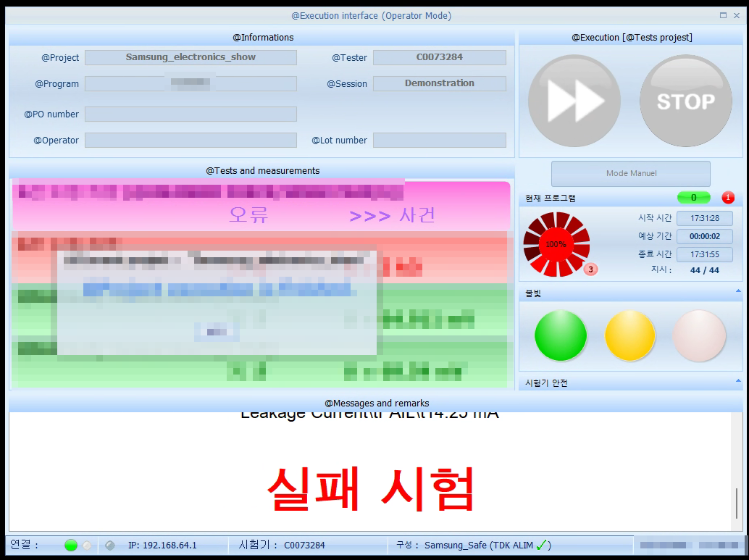Viewport: 749px width, 560px height.
Task: Click the pink badge numbered 3
Action: point(590,269)
